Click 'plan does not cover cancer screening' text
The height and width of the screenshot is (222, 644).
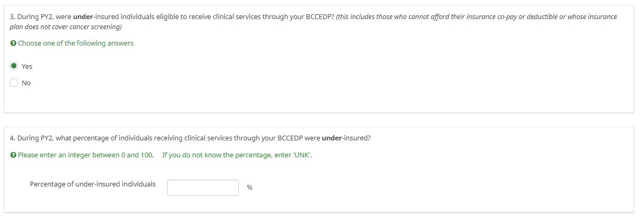(66, 27)
